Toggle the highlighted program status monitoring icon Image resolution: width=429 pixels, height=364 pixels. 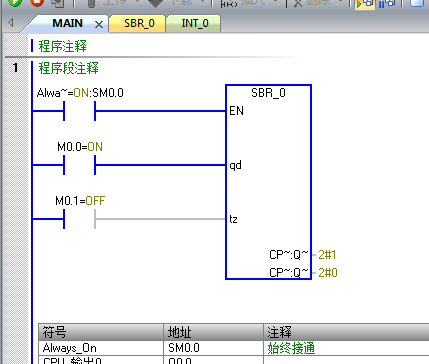click(364, 3)
